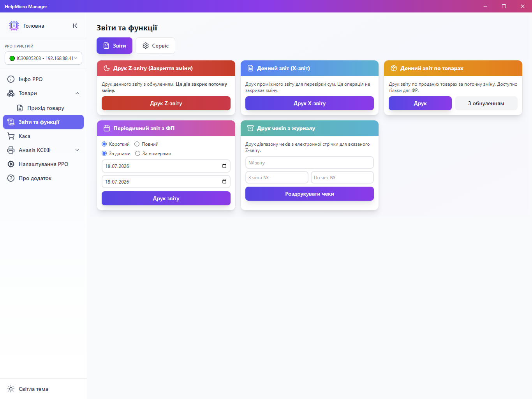Click the Інфо РРО info circle icon
Viewport: 532px width, 399px height.
click(x=11, y=79)
